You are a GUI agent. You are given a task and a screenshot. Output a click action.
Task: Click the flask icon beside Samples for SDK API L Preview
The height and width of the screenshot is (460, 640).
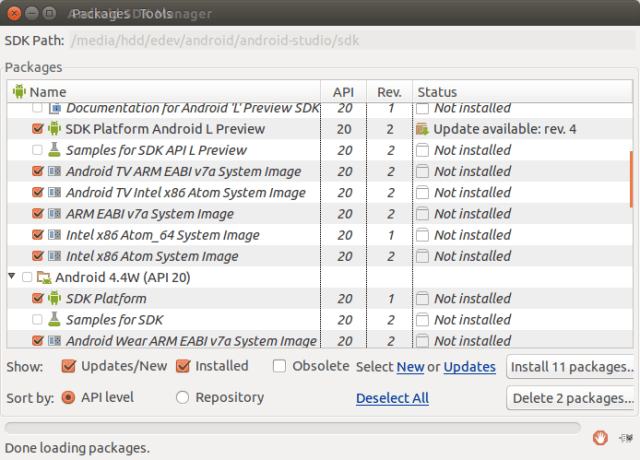[54, 150]
